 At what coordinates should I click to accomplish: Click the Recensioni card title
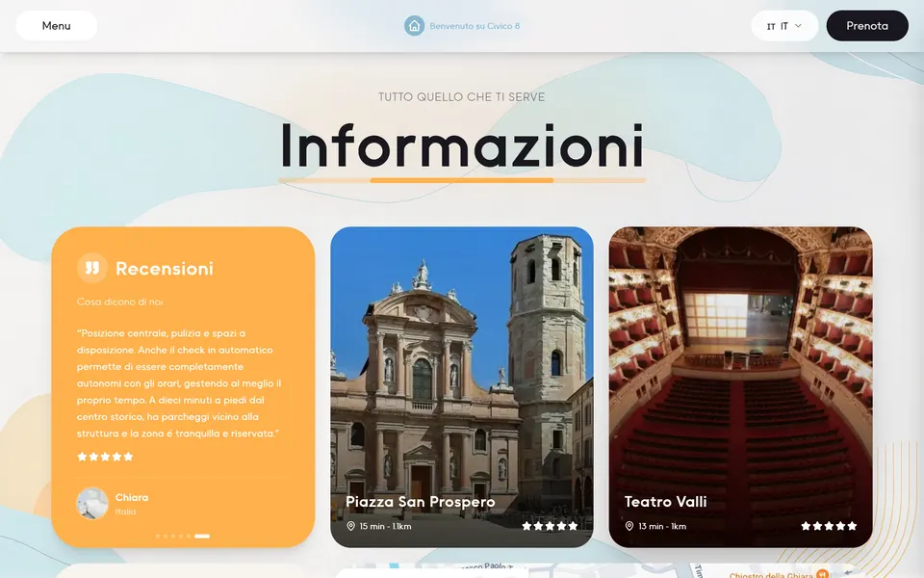[x=165, y=269]
